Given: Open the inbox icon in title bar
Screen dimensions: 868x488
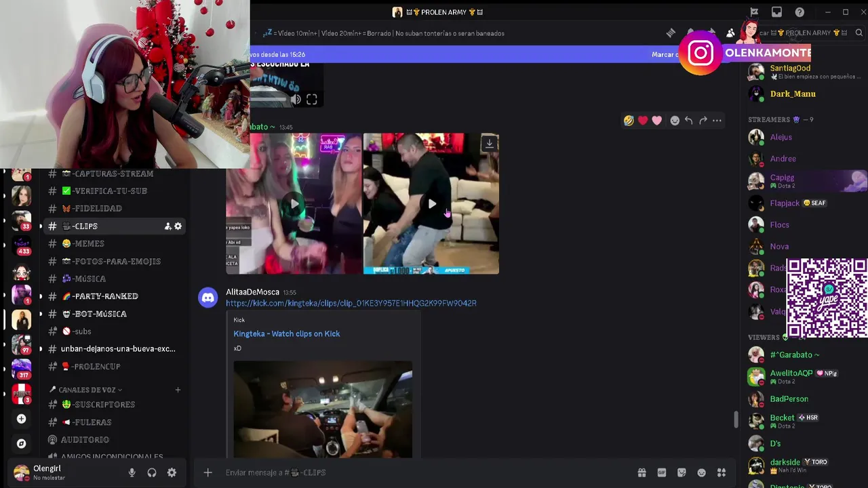Looking at the screenshot, I should point(776,12).
